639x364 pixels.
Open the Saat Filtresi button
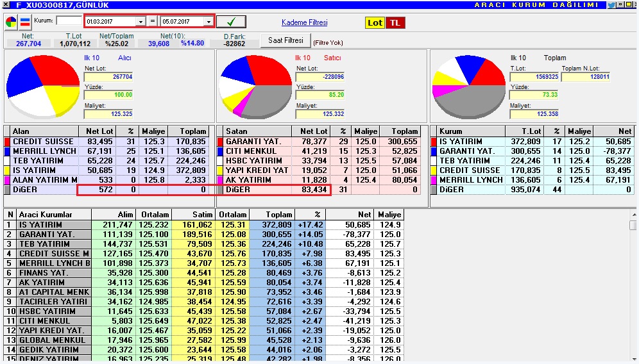pos(285,40)
